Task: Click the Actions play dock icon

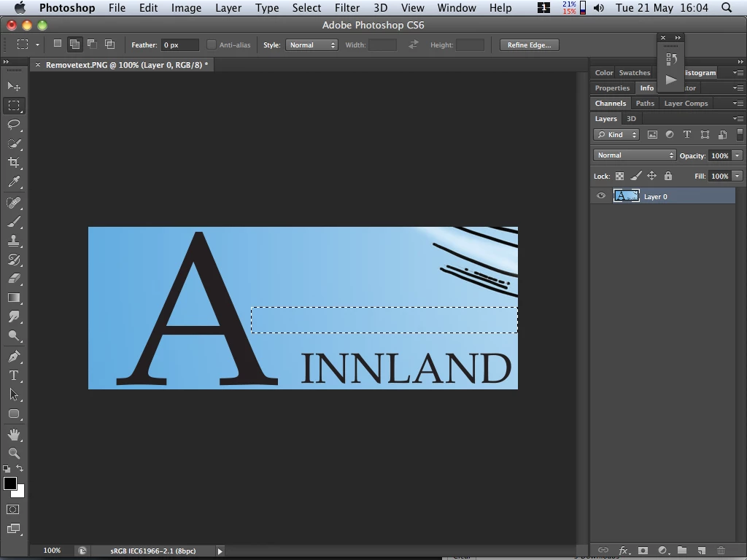Action: point(671,79)
